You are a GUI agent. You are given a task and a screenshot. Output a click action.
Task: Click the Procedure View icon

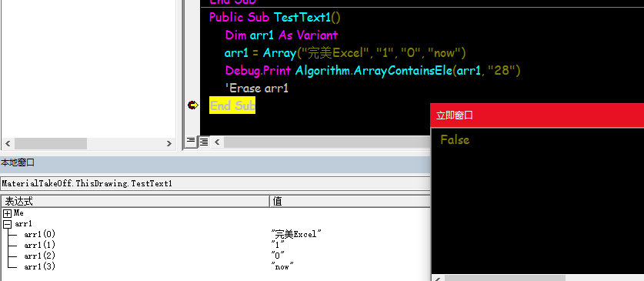pyautogui.click(x=191, y=142)
